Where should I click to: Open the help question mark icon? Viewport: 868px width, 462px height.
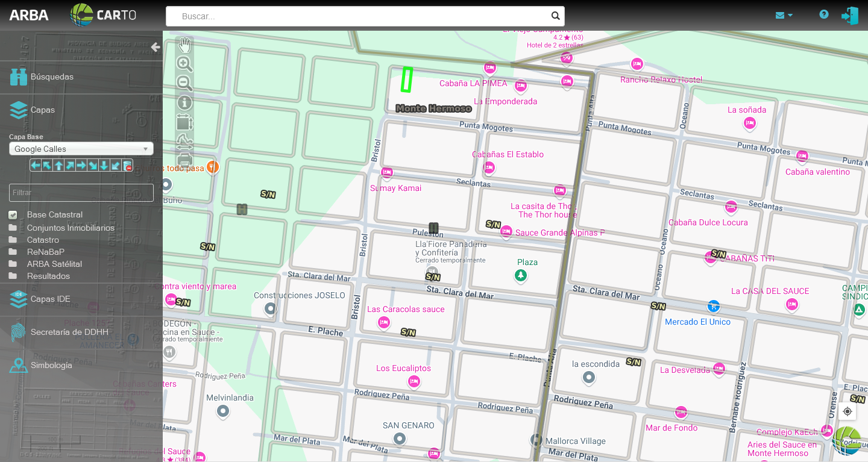[x=824, y=15]
